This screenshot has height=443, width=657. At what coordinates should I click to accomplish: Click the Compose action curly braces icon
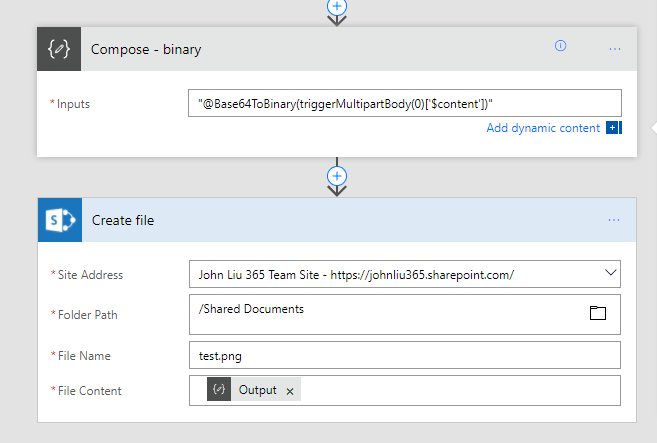[59, 49]
